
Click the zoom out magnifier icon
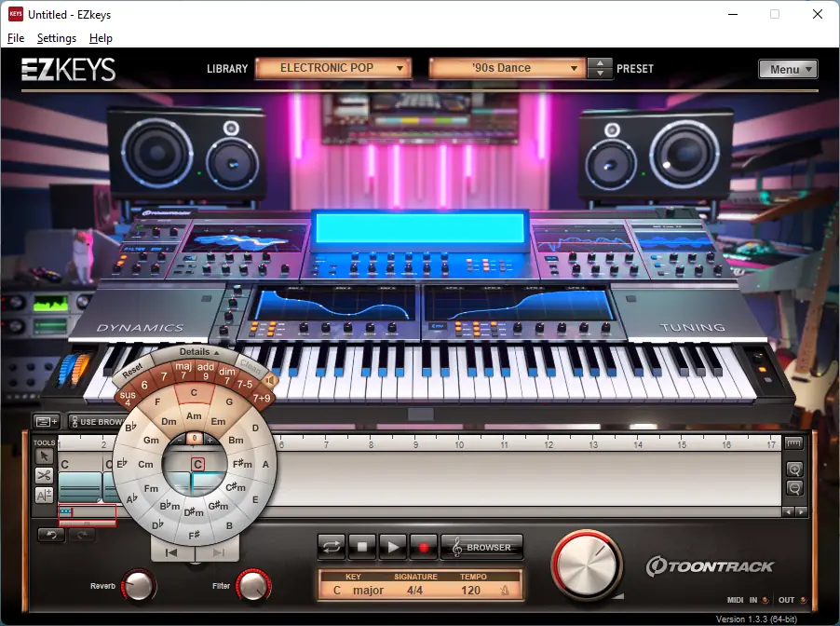(x=794, y=488)
